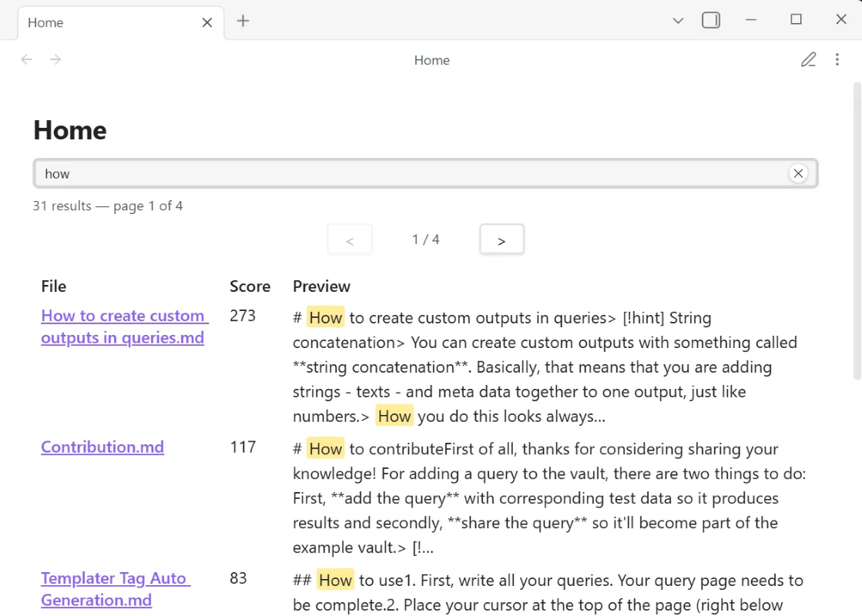The height and width of the screenshot is (616, 862).
Task: Maximize the window
Action: click(x=796, y=20)
